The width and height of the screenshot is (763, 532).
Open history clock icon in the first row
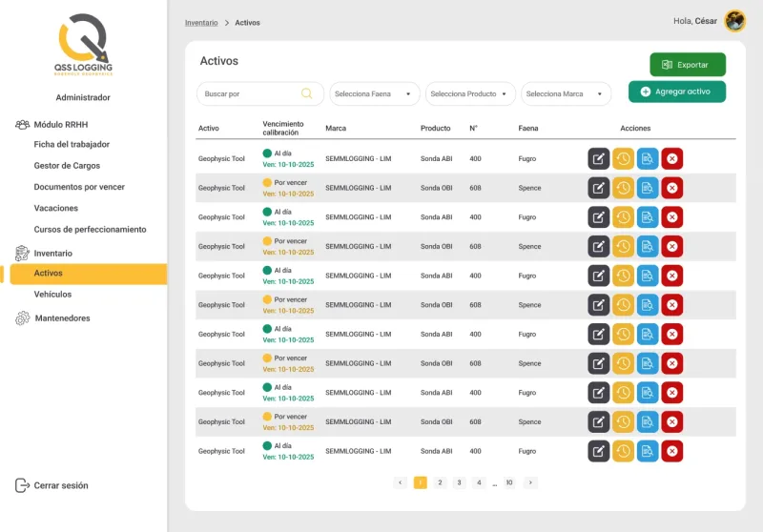point(623,158)
